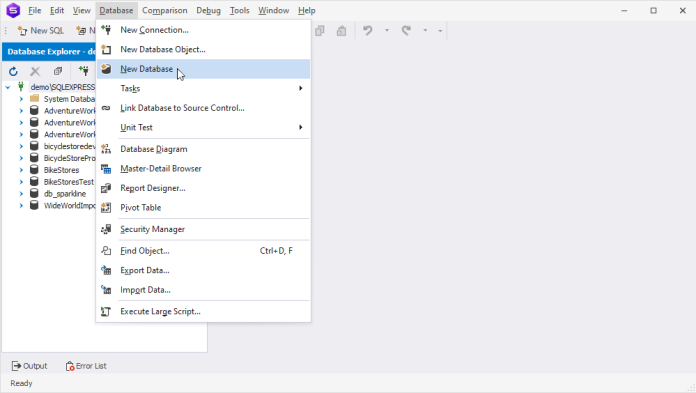The height and width of the screenshot is (393, 696).
Task: Open the toolbar options overflow arrow
Action: [440, 31]
